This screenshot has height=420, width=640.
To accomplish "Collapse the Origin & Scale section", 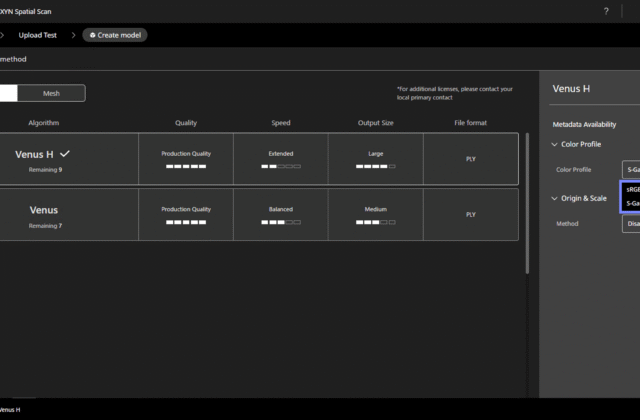I will coord(554,198).
